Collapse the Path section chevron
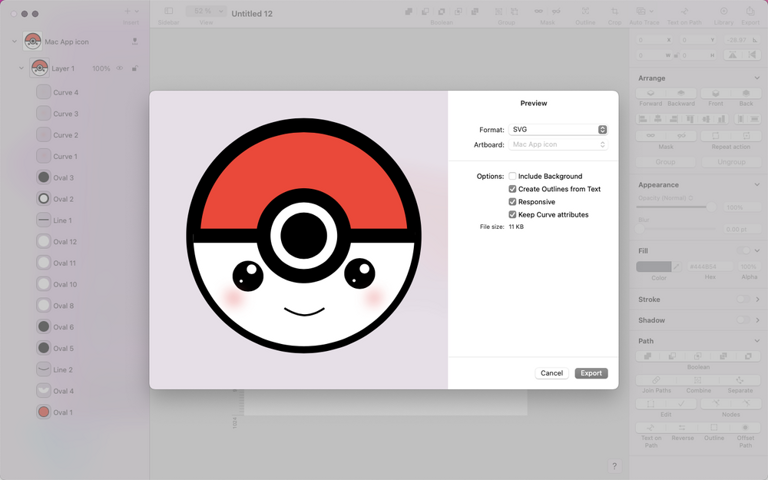Image resolution: width=768 pixels, height=480 pixels. point(757,341)
